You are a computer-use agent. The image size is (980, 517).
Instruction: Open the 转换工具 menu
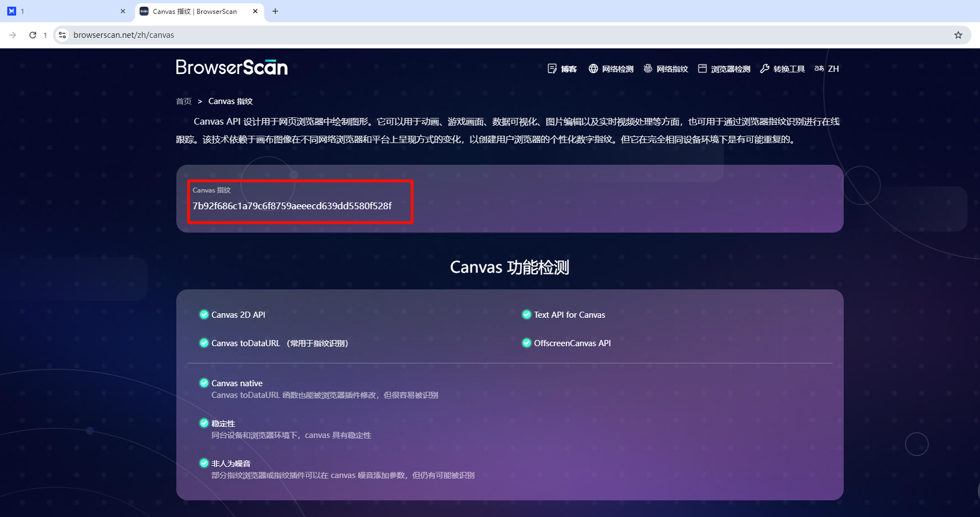[783, 69]
